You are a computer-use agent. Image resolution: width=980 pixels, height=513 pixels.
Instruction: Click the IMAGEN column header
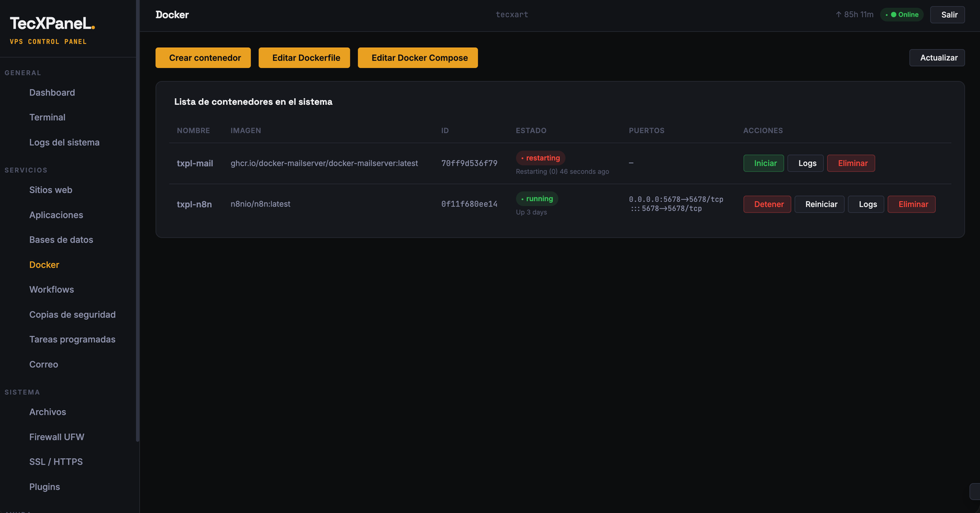click(246, 131)
